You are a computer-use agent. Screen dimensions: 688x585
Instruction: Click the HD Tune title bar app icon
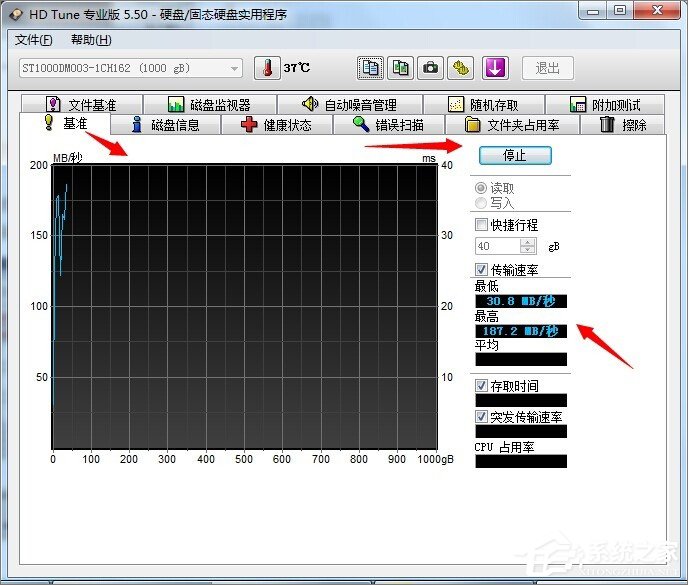point(16,14)
